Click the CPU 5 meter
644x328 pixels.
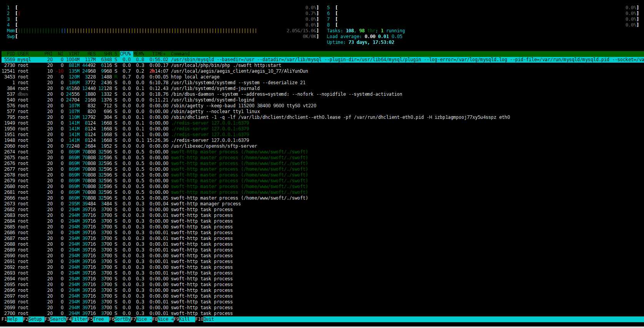(x=483, y=8)
